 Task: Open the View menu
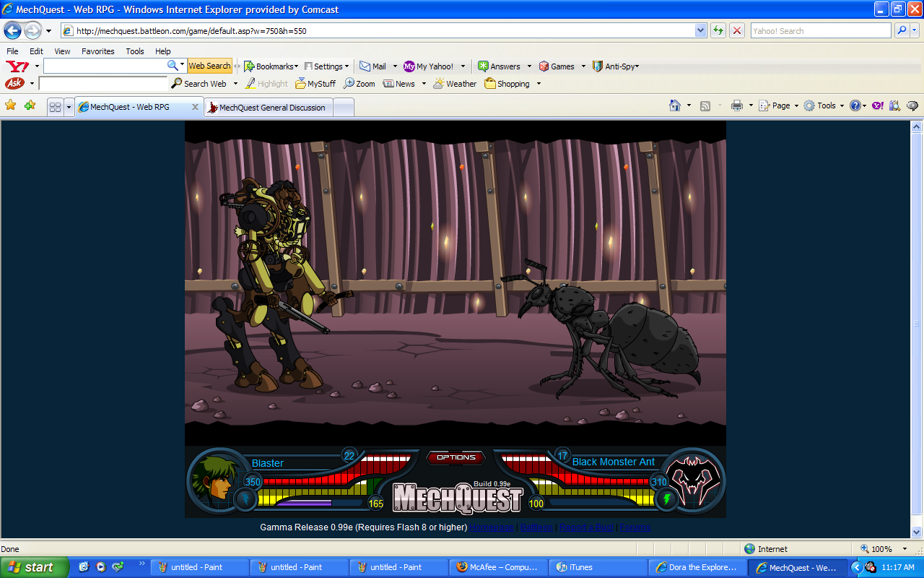(62, 51)
